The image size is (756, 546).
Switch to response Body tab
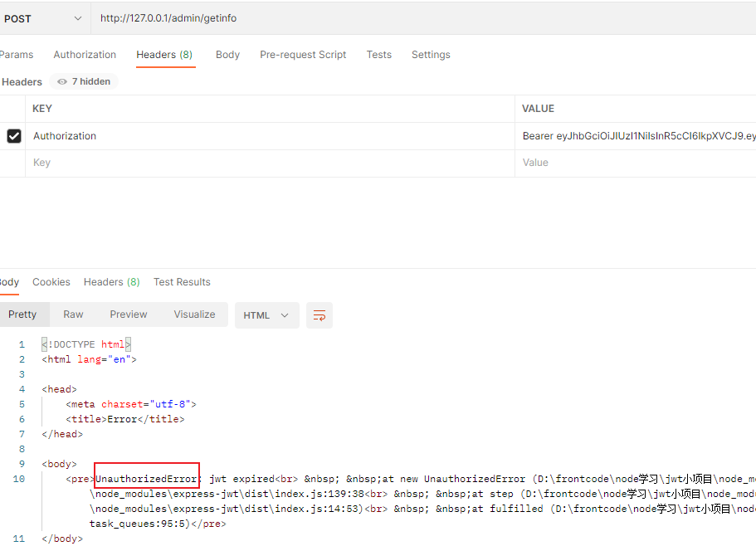(x=9, y=282)
